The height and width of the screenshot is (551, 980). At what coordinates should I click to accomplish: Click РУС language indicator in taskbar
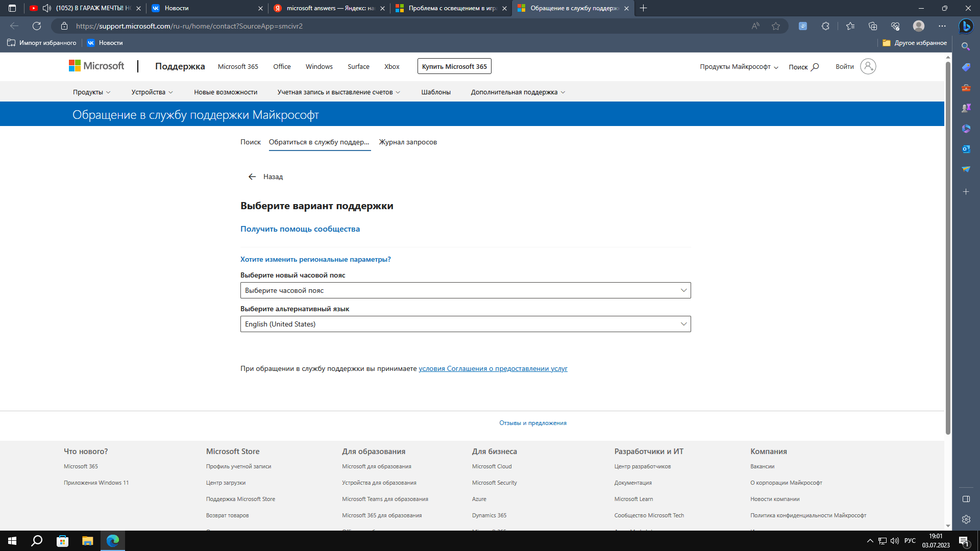[910, 541]
